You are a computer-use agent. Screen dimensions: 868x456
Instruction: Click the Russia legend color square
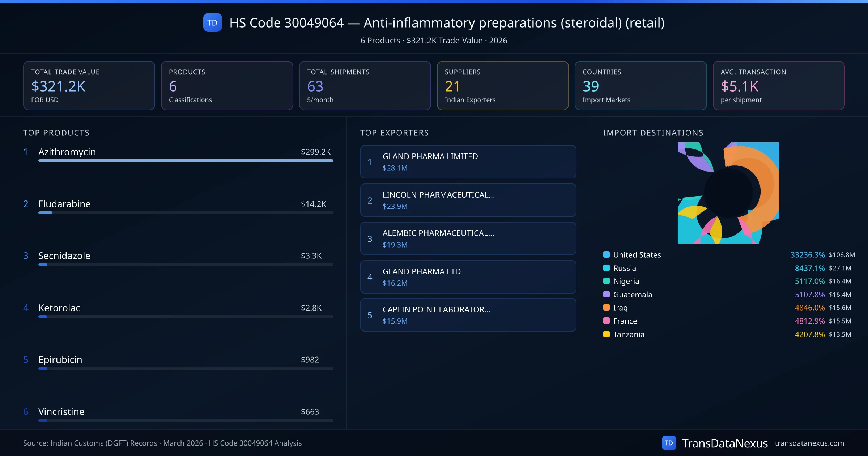tap(607, 268)
